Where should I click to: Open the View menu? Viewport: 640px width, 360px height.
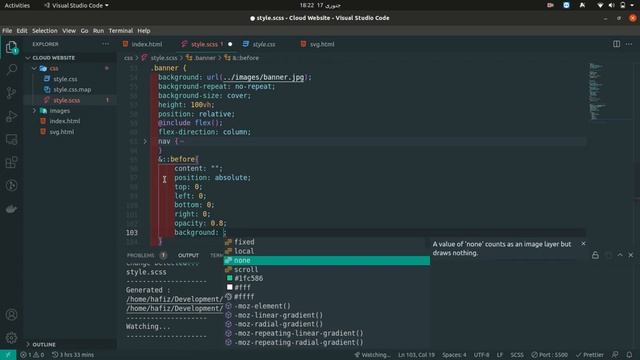[69, 31]
